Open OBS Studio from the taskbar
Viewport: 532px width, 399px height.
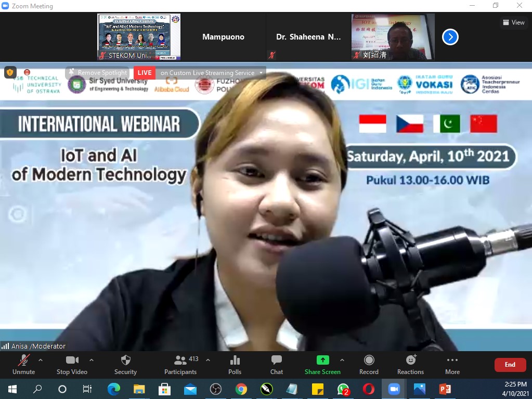pyautogui.click(x=215, y=389)
